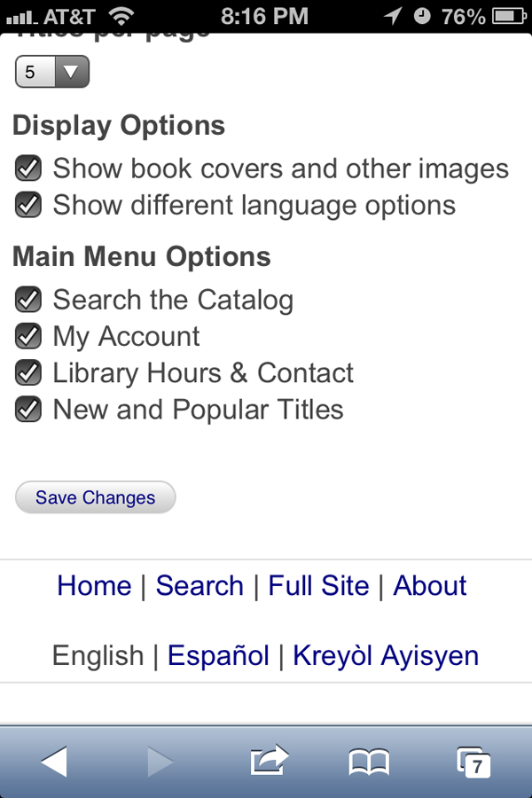This screenshot has width=532, height=798.
Task: Open the Full Site link
Action: [x=318, y=585]
